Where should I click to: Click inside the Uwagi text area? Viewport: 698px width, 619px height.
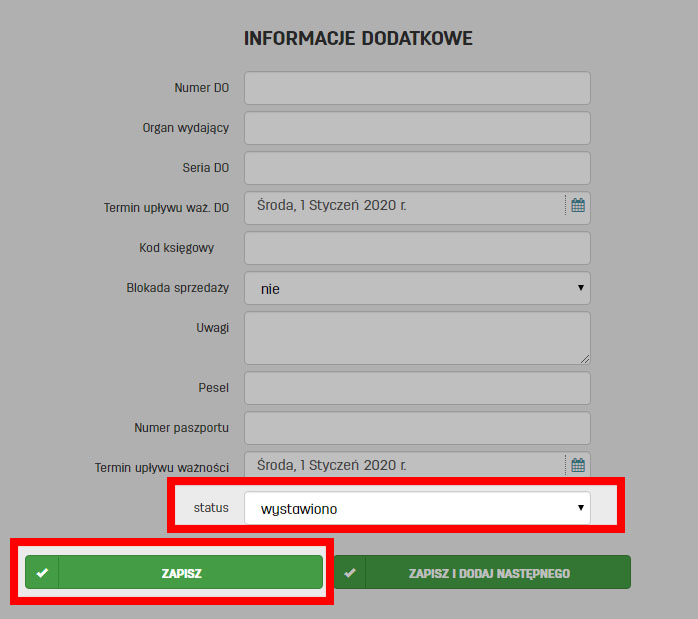point(415,337)
